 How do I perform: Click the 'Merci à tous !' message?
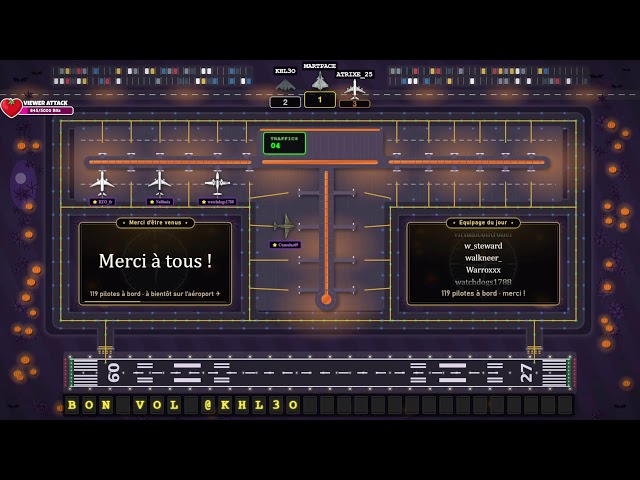pos(155,261)
